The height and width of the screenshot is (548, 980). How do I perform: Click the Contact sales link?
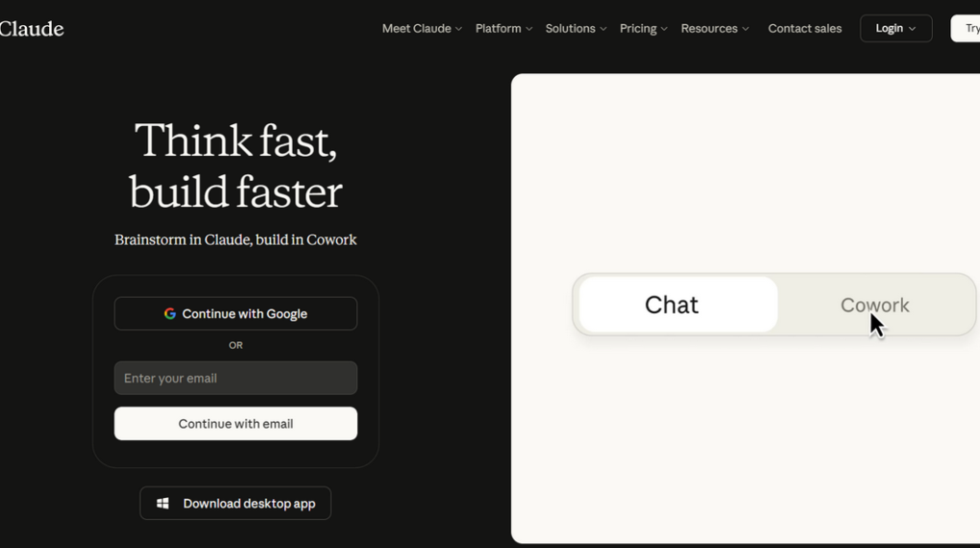[804, 29]
